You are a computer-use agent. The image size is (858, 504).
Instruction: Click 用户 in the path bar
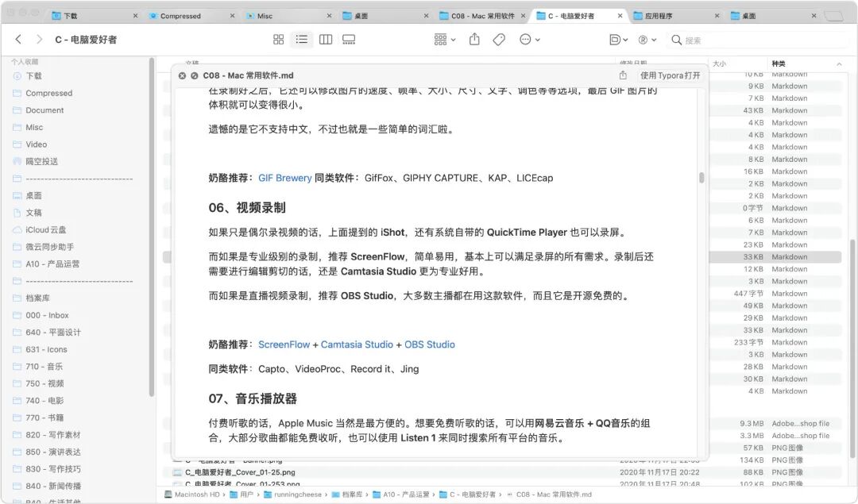242,494
